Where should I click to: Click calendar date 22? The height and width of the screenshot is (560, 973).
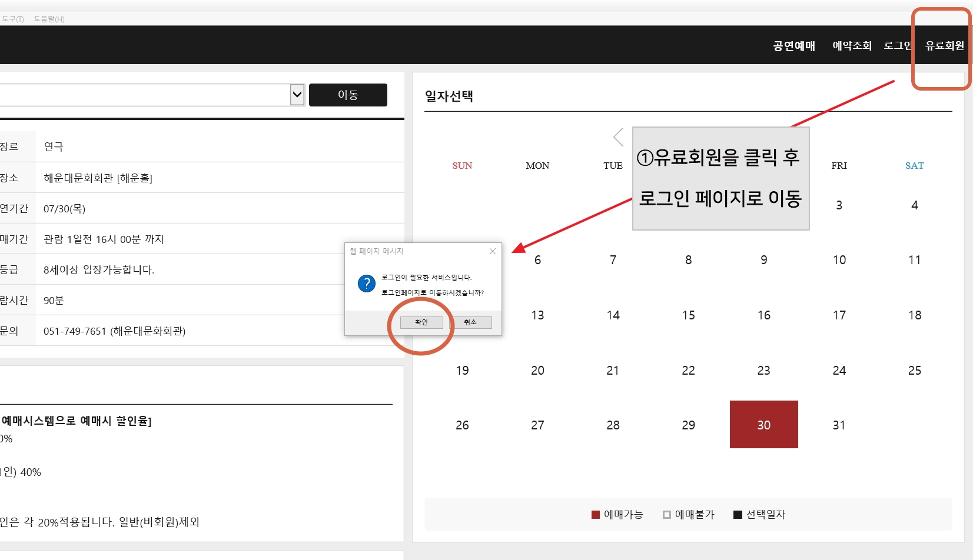pyautogui.click(x=688, y=371)
